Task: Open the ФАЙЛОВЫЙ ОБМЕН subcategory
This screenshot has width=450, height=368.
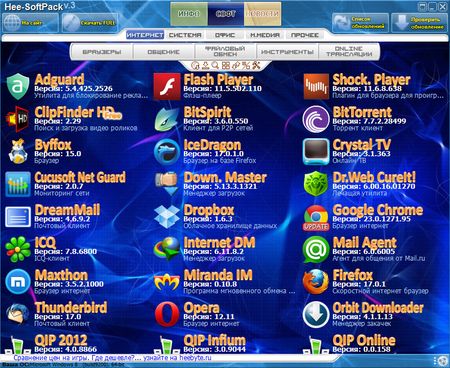Action: [x=225, y=52]
